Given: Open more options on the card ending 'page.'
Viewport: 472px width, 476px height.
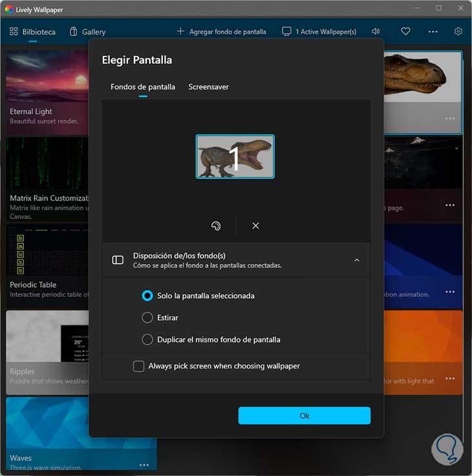Looking at the screenshot, I should (x=450, y=205).
